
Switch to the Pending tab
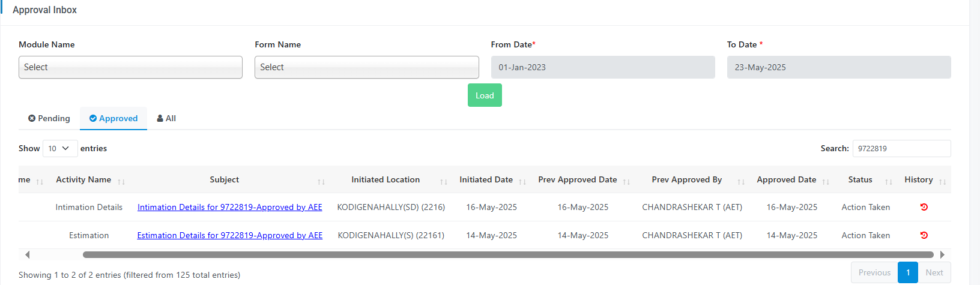pos(49,118)
